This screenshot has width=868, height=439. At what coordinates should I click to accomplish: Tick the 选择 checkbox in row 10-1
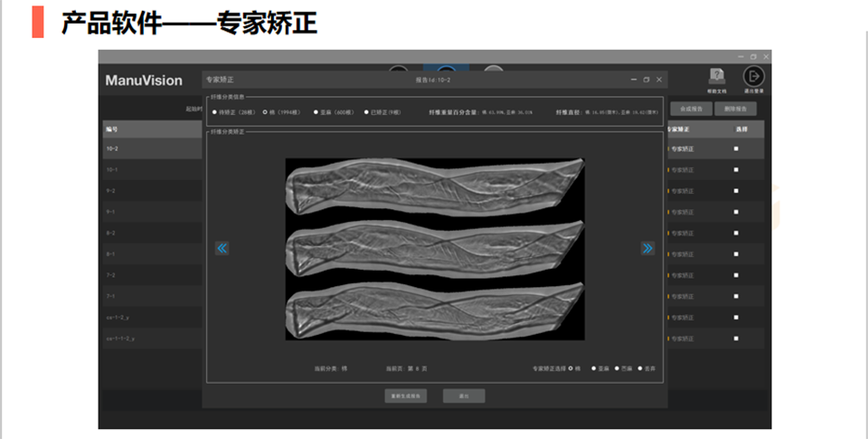click(x=736, y=169)
